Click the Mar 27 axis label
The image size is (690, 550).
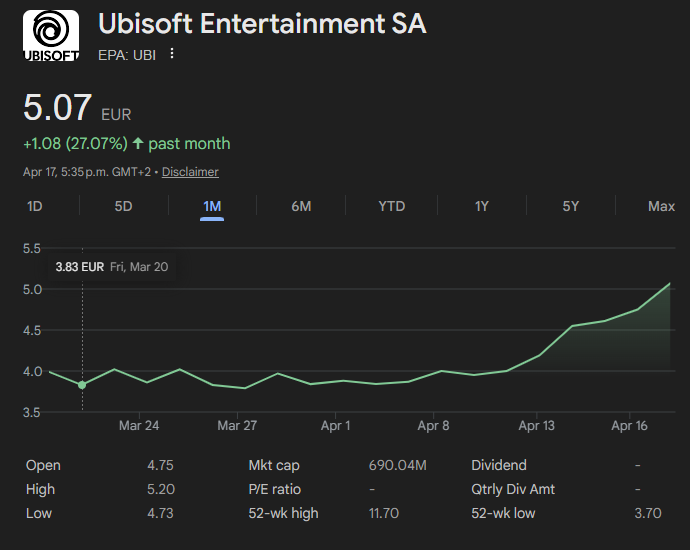tap(237, 425)
